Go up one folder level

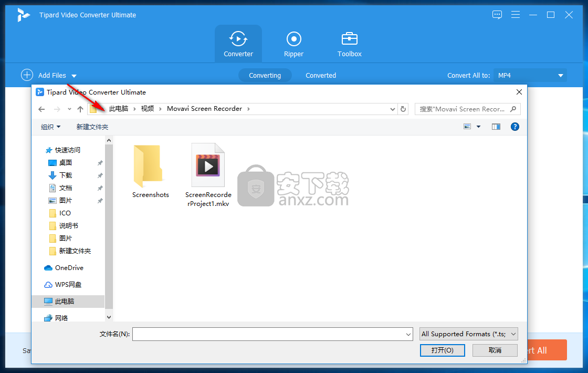tap(80, 109)
